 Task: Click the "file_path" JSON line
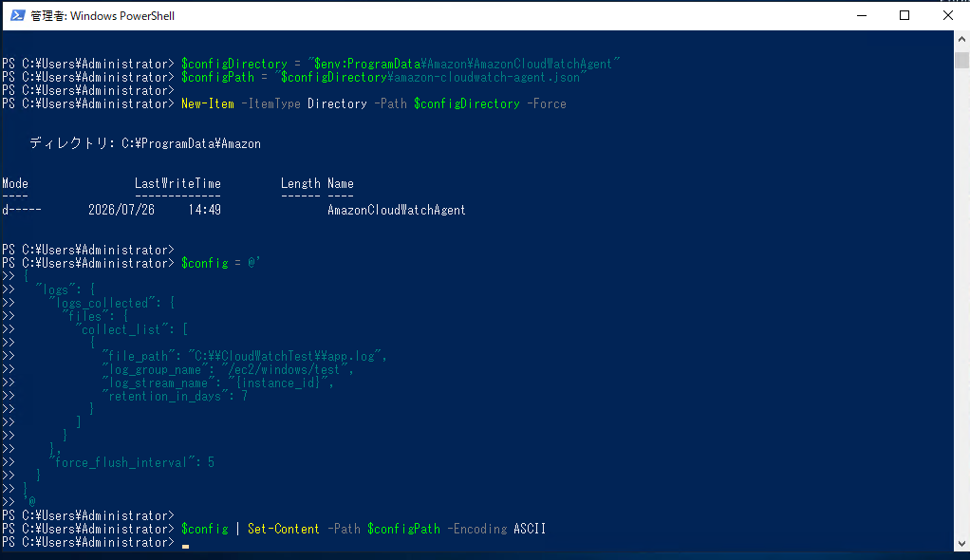pos(244,357)
